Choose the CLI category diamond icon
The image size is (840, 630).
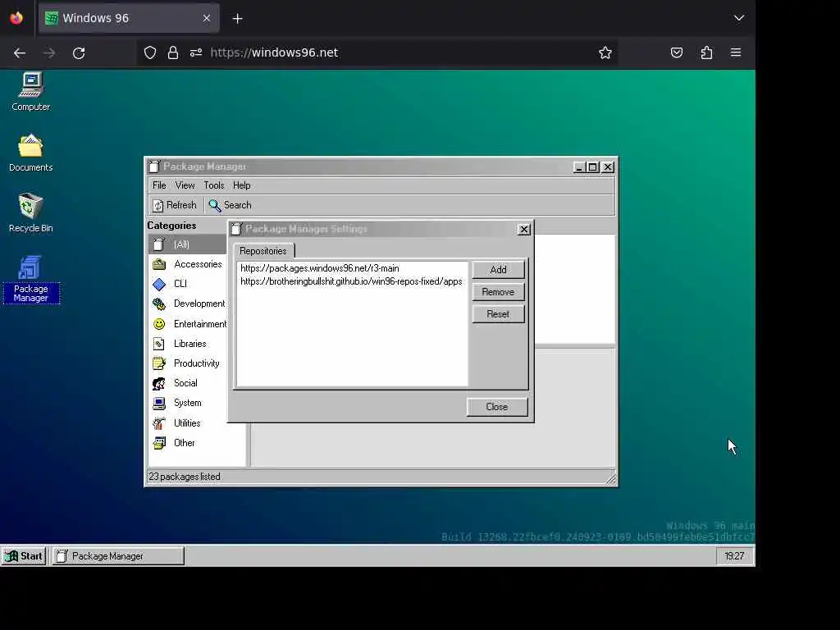tap(159, 284)
